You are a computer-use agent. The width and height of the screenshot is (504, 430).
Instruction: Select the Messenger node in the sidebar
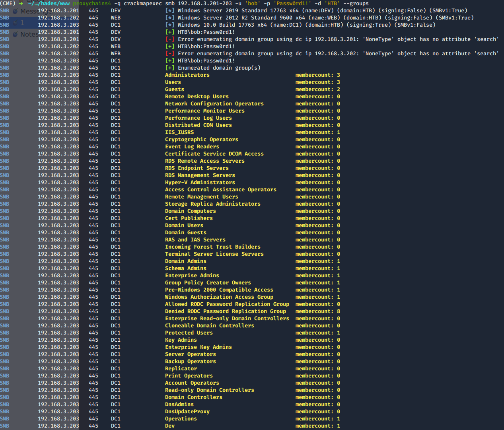[29, 12]
